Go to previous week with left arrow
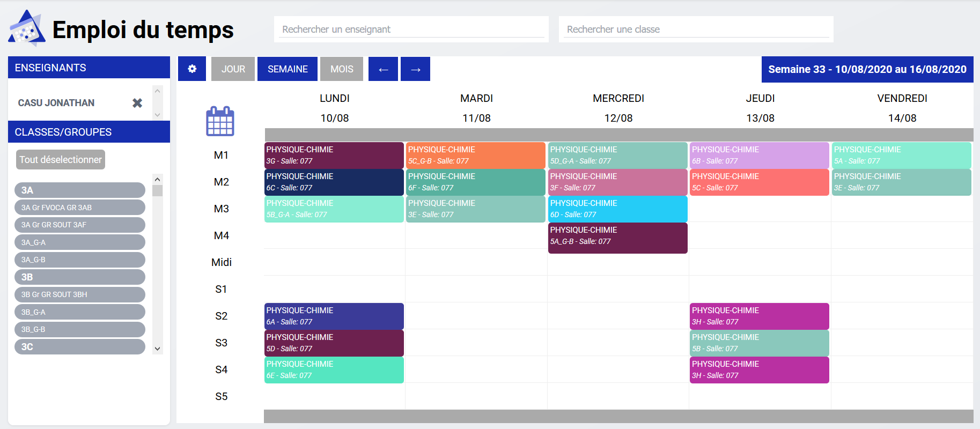 383,69
